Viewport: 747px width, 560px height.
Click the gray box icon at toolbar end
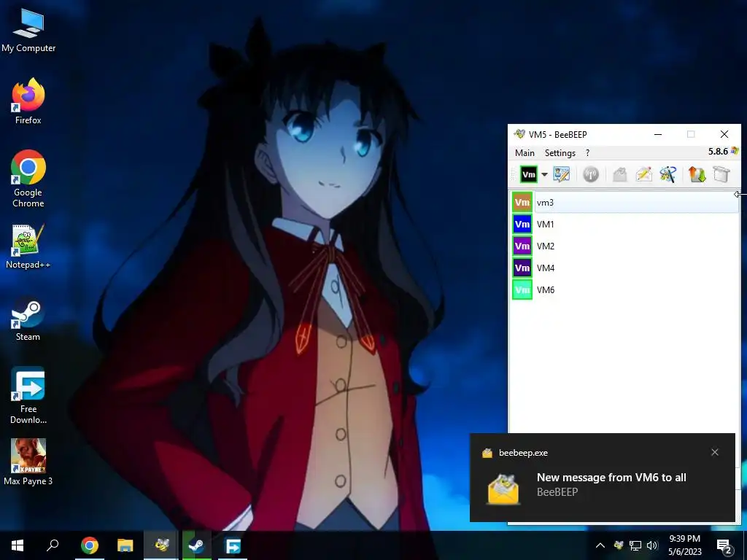coord(721,174)
